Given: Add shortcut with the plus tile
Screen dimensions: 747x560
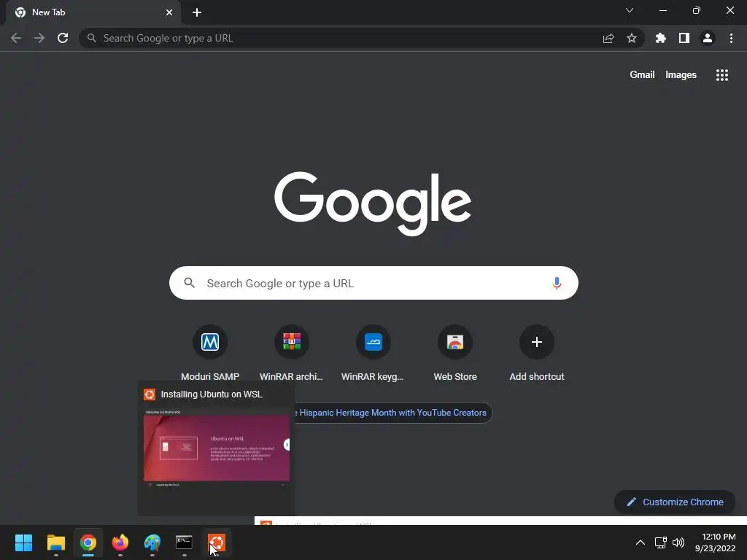Looking at the screenshot, I should tap(537, 354).
